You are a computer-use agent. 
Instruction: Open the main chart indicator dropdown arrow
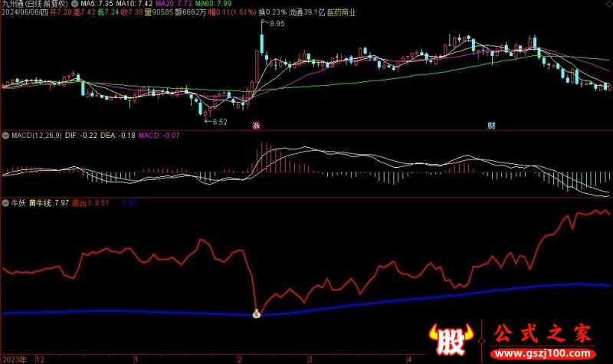[74, 4]
